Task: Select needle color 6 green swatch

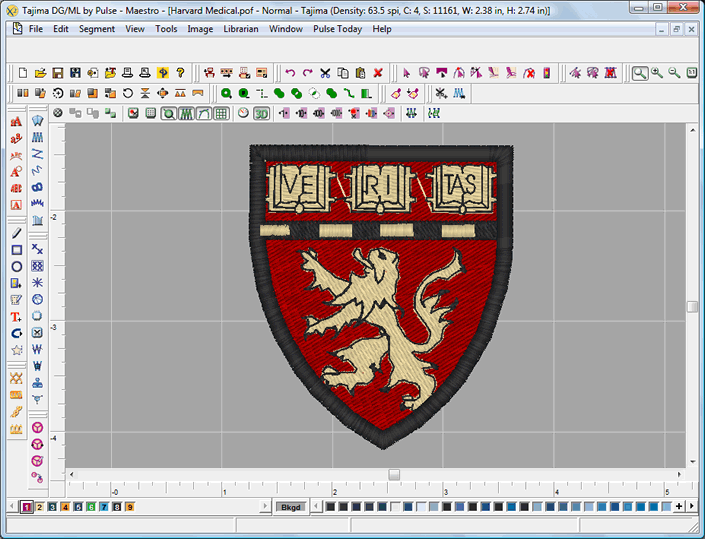Action: click(91, 507)
